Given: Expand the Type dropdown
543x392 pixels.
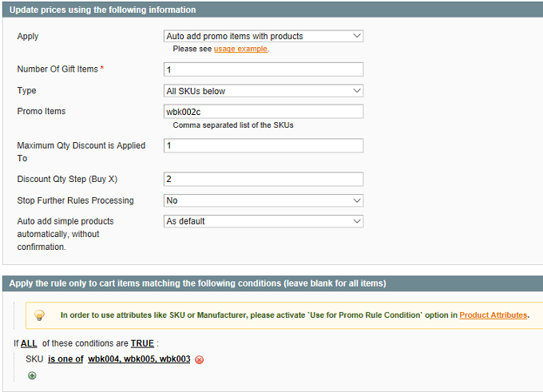Looking at the screenshot, I should (x=264, y=91).
